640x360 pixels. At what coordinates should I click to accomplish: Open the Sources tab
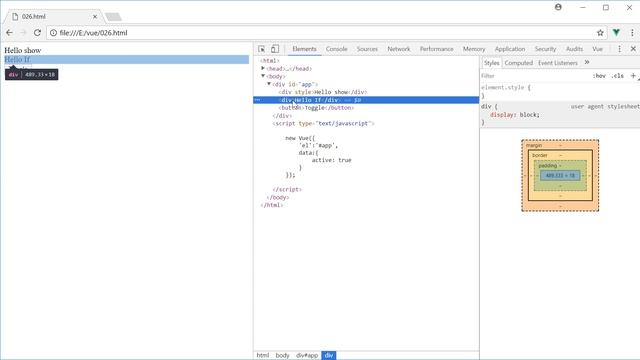click(x=367, y=49)
